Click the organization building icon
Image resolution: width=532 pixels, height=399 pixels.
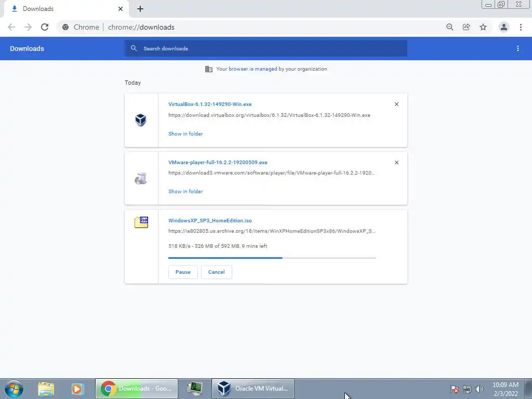[209, 69]
